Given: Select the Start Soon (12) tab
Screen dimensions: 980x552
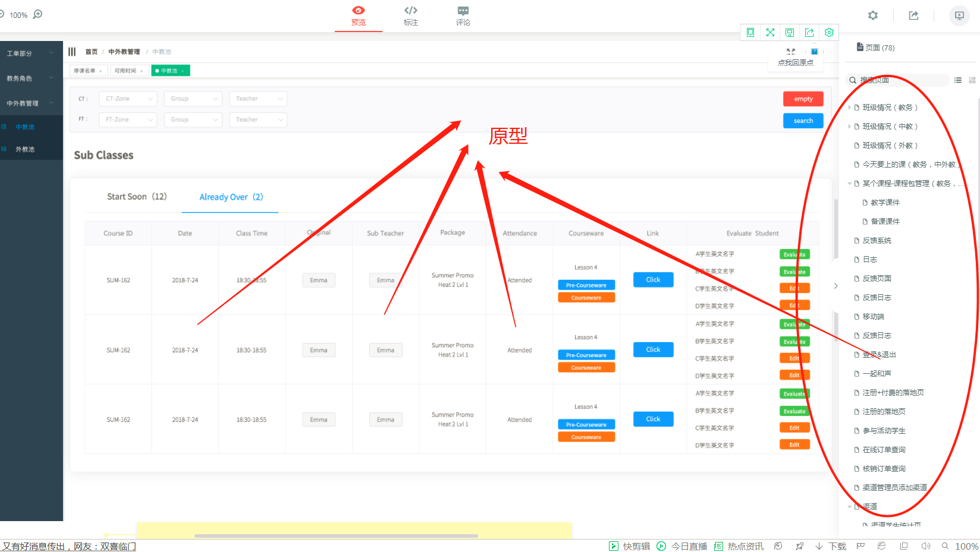Looking at the screenshot, I should pyautogui.click(x=137, y=197).
